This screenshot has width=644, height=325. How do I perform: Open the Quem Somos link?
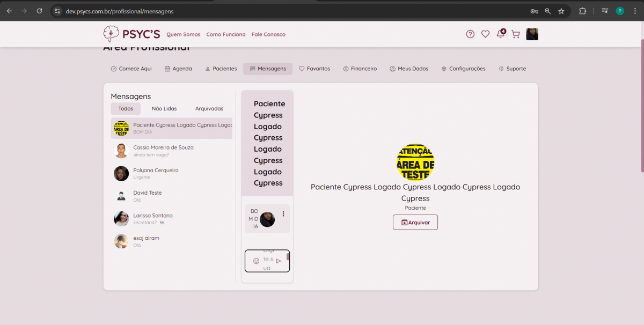[183, 34]
